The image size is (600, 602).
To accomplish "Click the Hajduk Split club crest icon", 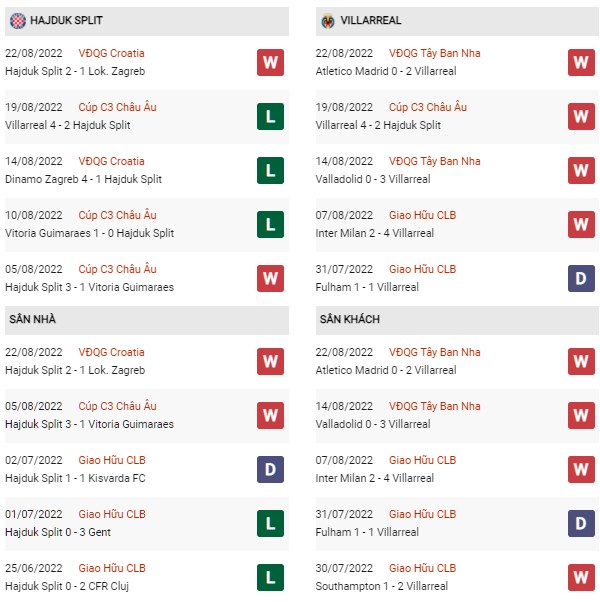I will pyautogui.click(x=18, y=21).
